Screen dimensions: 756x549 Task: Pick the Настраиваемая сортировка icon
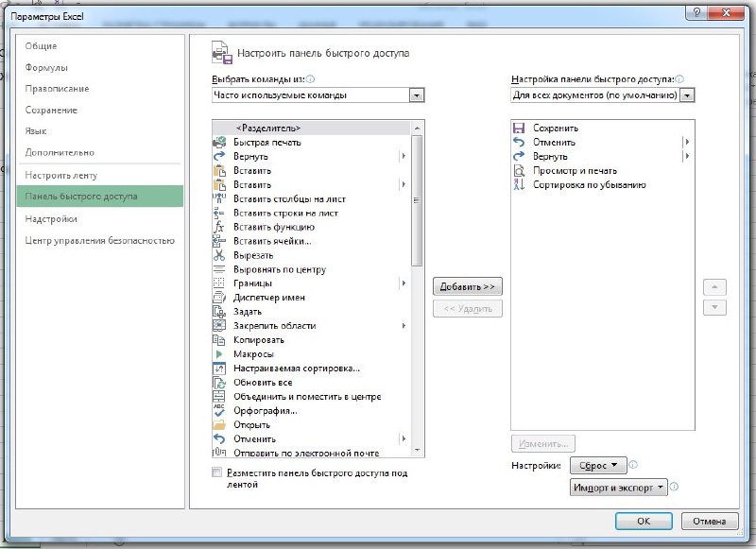point(219,369)
